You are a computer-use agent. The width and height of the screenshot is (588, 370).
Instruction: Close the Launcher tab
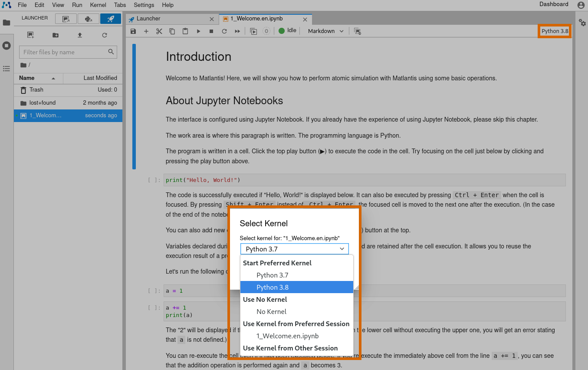212,19
